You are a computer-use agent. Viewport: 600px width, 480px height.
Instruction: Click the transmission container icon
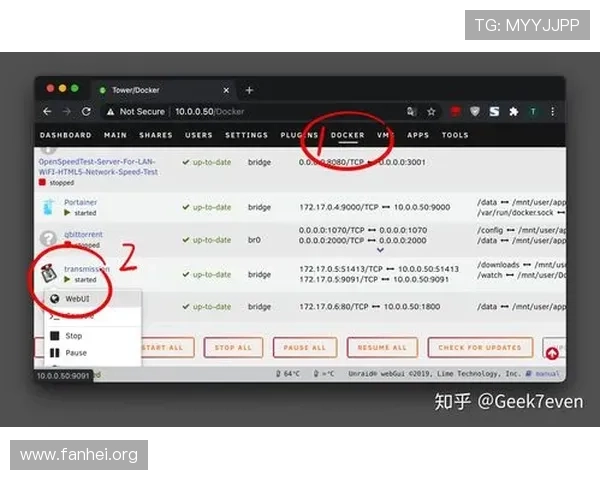49,273
